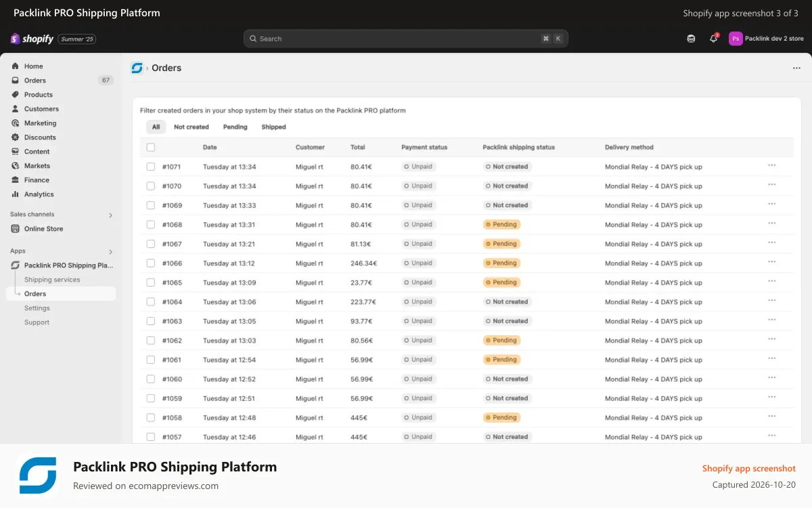Switch to the Pending filter tab
The width and height of the screenshot is (812, 508).
pos(235,127)
